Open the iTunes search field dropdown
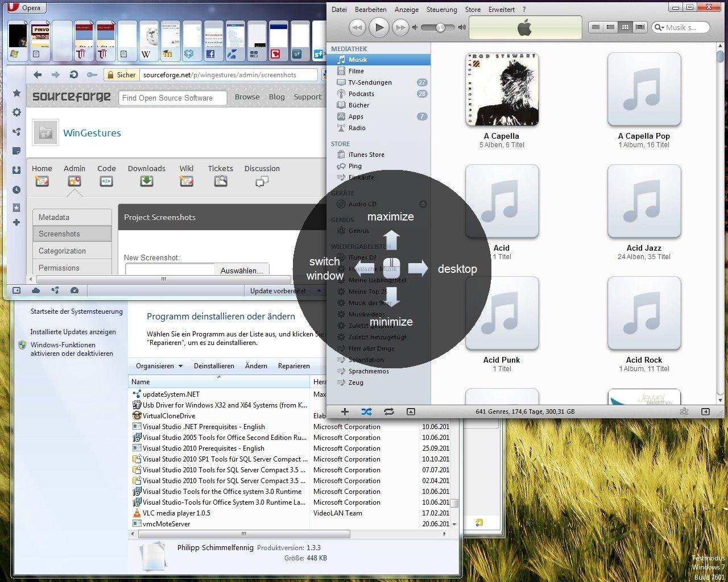The image size is (728, 582). pyautogui.click(x=660, y=27)
